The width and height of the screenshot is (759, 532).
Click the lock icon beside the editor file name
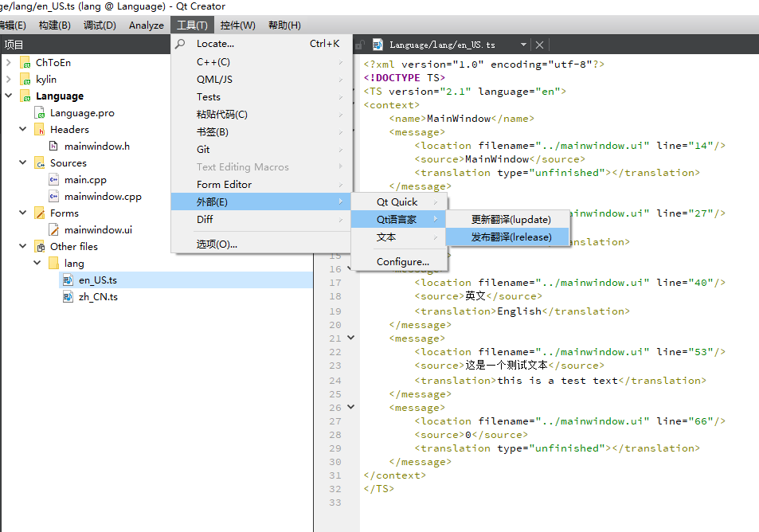(360, 45)
